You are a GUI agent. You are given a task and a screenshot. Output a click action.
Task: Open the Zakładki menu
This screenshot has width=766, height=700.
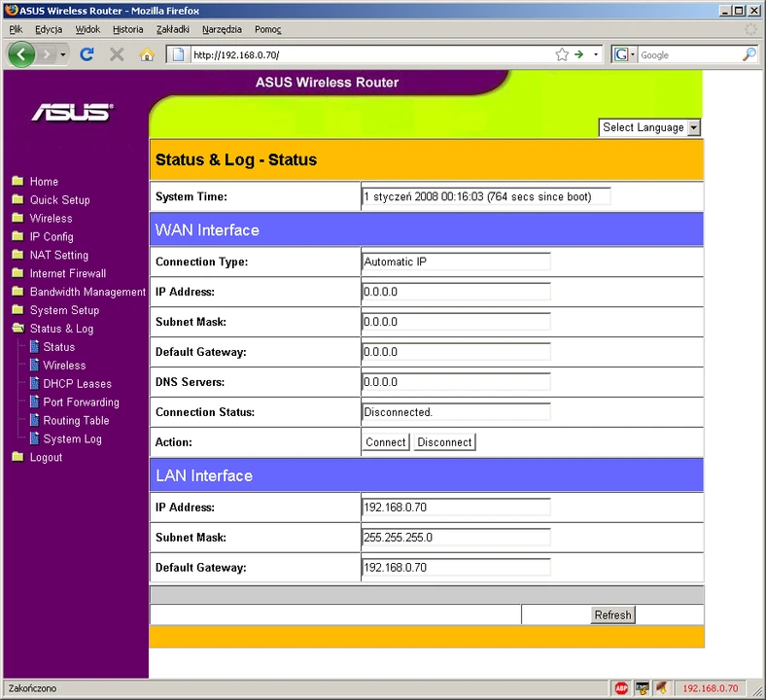click(x=172, y=29)
